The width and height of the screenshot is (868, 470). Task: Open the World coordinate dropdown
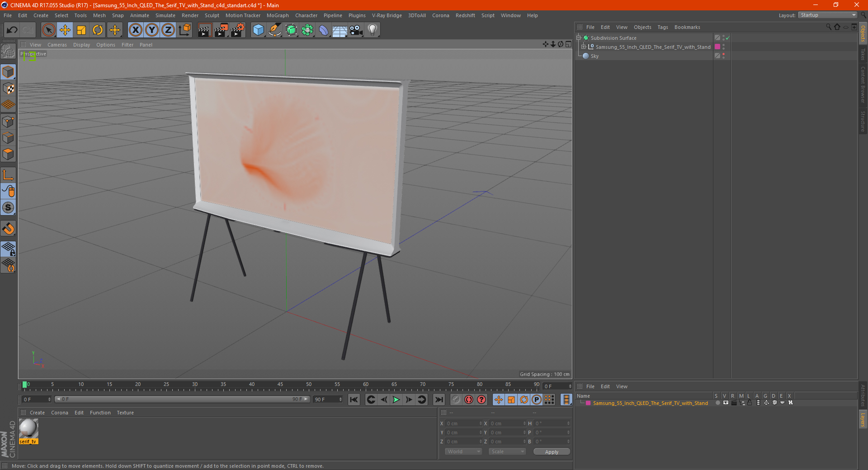[463, 451]
